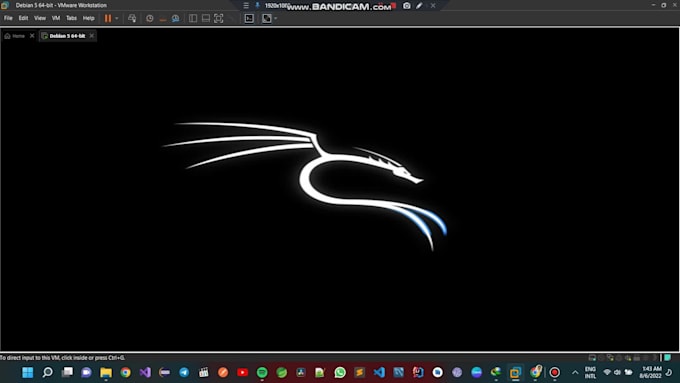Open File Explorer from taskbar
Screen dimensions: 680x383
[x=106, y=372]
